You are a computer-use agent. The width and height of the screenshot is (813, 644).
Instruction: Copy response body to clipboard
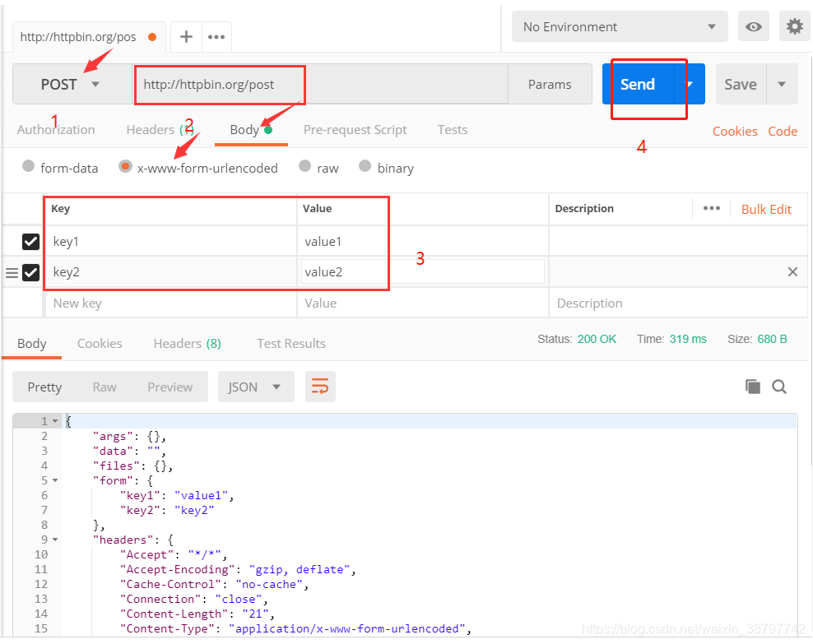pyautogui.click(x=752, y=387)
